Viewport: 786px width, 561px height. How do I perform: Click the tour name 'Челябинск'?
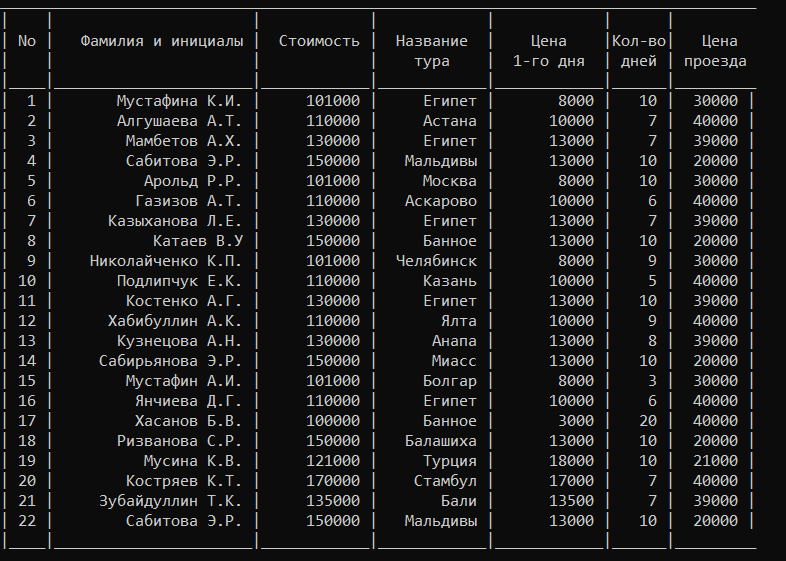tap(436, 261)
